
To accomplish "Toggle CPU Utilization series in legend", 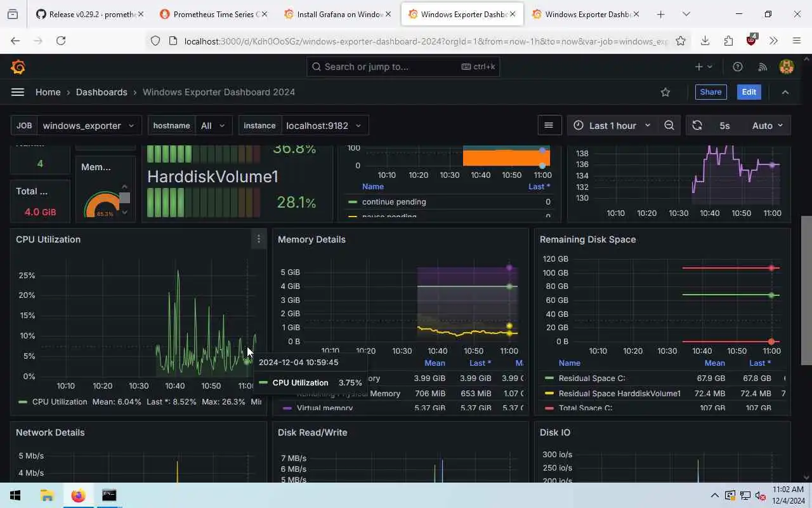I will [60, 402].
